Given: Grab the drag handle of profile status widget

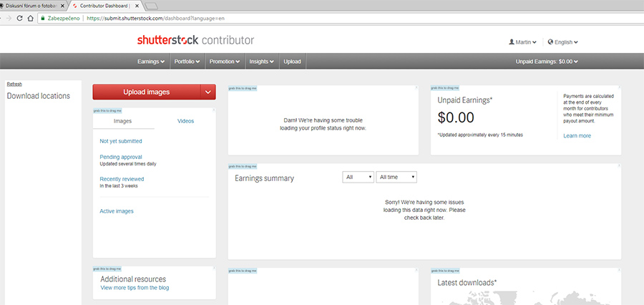Looking at the screenshot, I should click(243, 88).
